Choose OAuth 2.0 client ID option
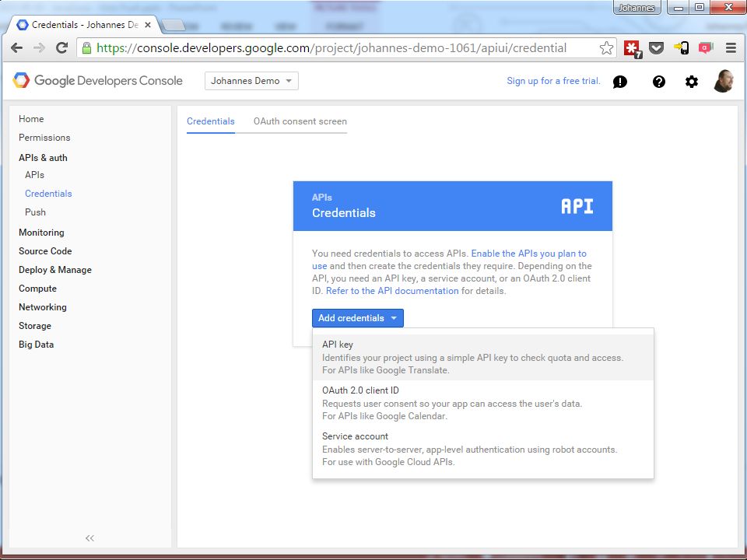Image resolution: width=747 pixels, height=560 pixels. point(483,403)
